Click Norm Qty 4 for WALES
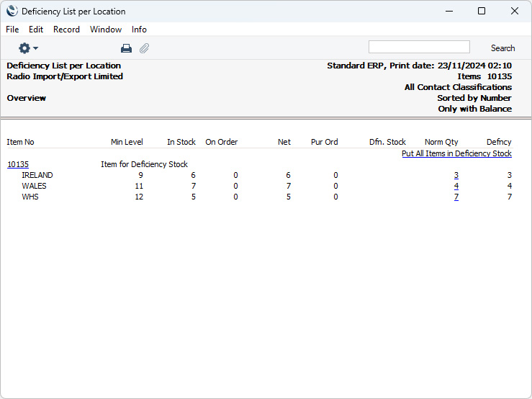 (x=456, y=186)
